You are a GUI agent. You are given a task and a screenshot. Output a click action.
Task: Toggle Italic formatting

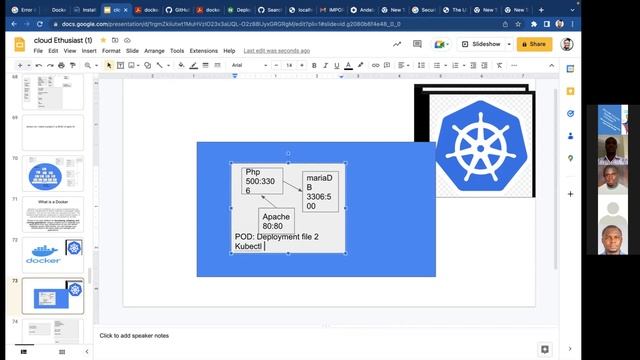325,65
